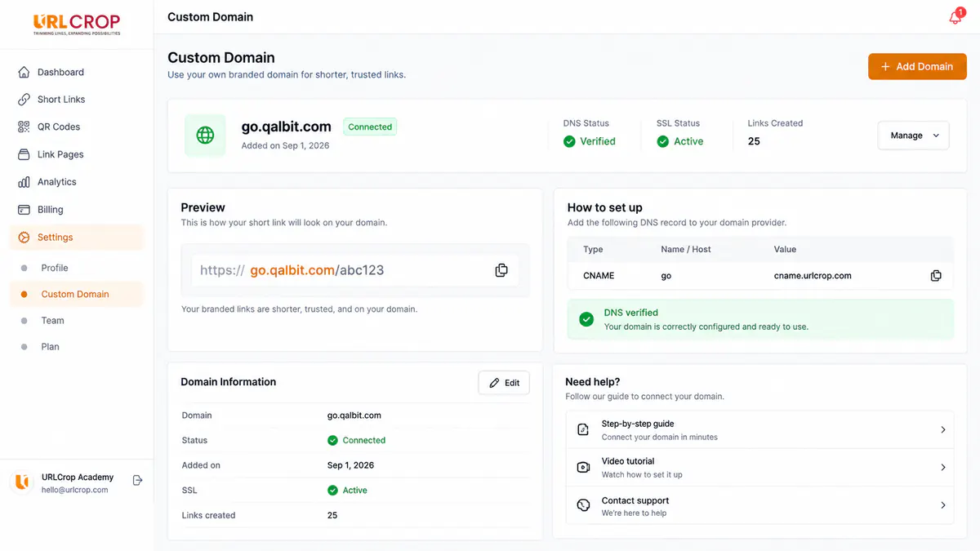Click the Settings gear icon
Viewport: 980px width, 551px height.
(x=24, y=238)
